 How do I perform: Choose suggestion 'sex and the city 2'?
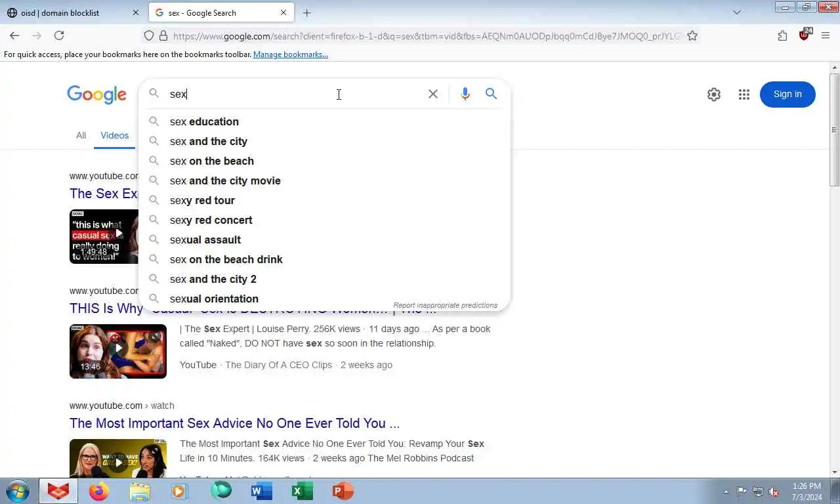click(324, 279)
